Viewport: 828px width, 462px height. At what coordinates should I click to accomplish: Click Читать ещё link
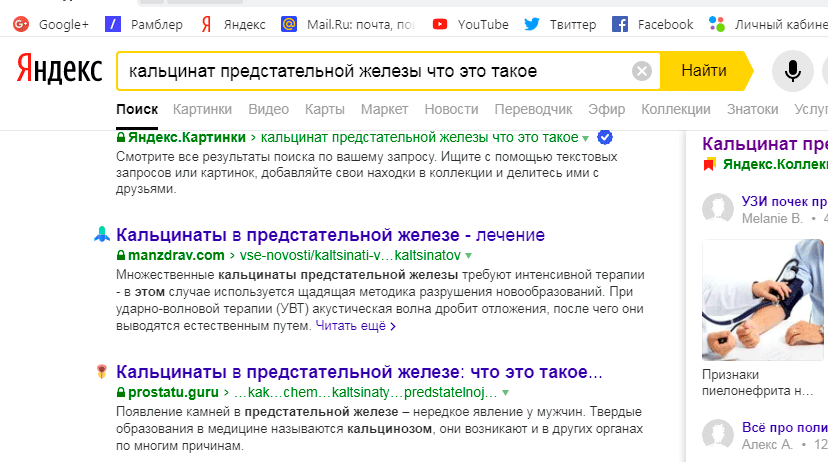point(355,326)
